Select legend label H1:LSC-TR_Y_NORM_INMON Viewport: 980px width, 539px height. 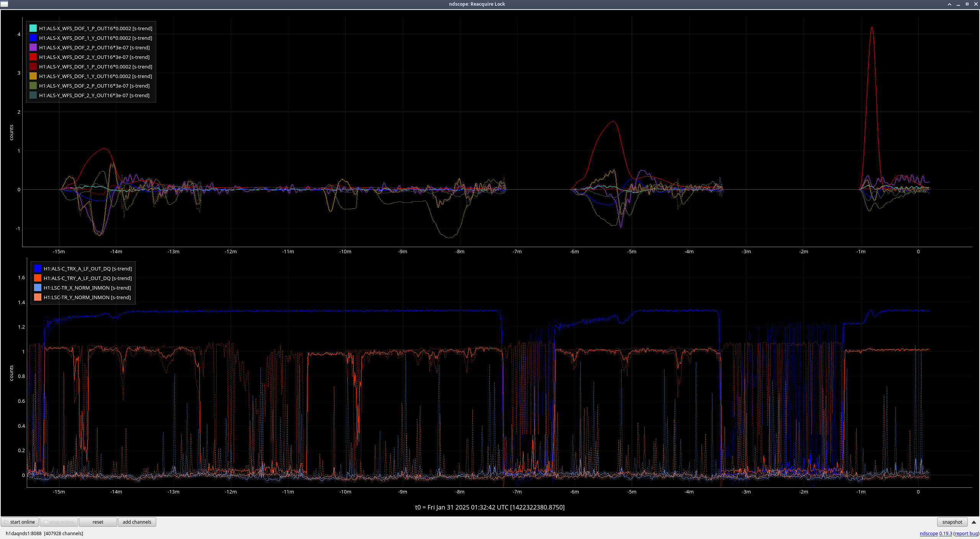pos(87,297)
